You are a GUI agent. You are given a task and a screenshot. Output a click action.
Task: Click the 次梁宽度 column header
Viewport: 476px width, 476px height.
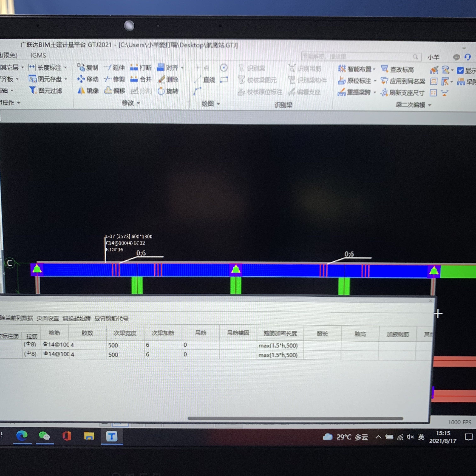125,333
